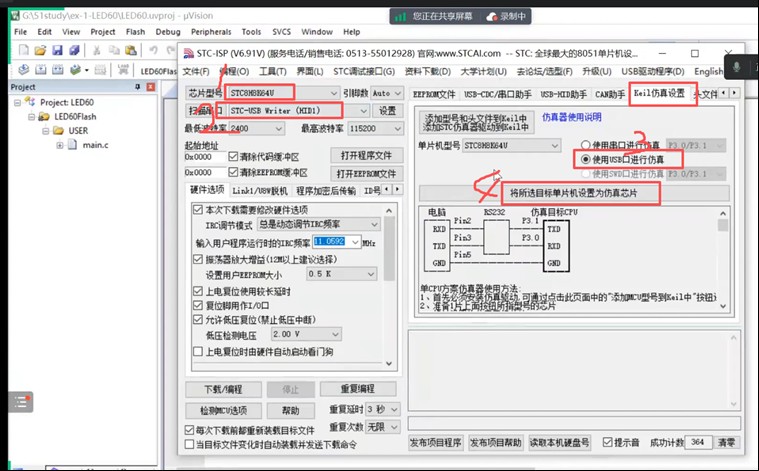Close the Project panel with the red X

click(x=151, y=87)
